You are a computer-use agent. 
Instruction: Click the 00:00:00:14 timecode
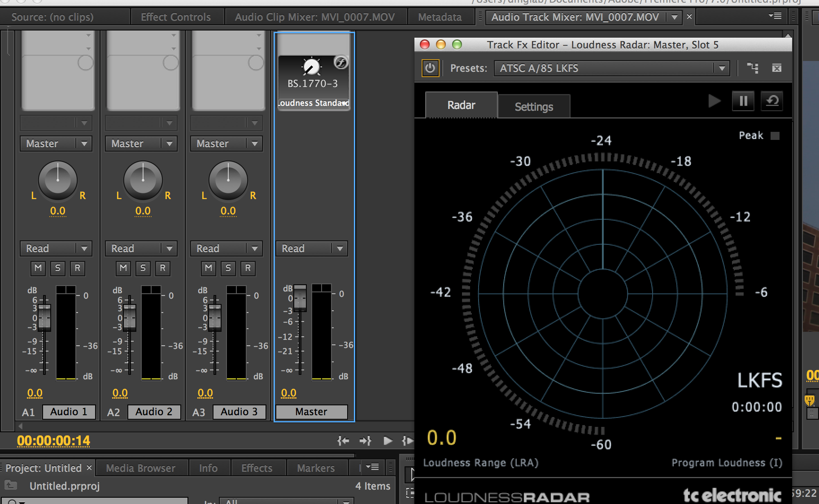53,441
